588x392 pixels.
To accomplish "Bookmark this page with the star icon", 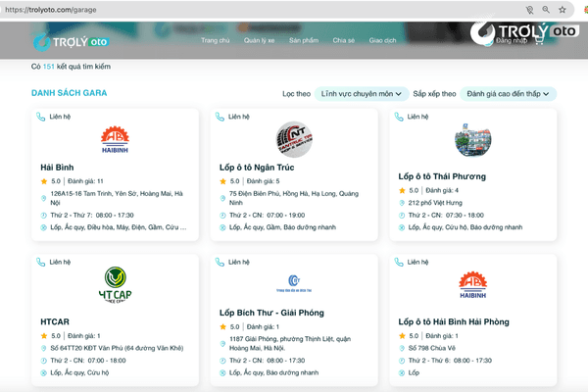I will point(563,10).
